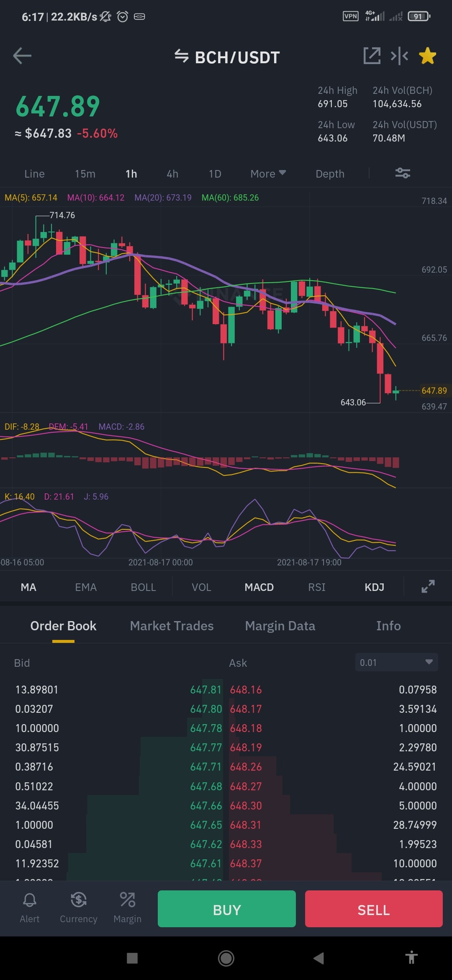Tap the swap pair arrows icon
Viewport: 452px width, 980px height.
click(x=181, y=56)
